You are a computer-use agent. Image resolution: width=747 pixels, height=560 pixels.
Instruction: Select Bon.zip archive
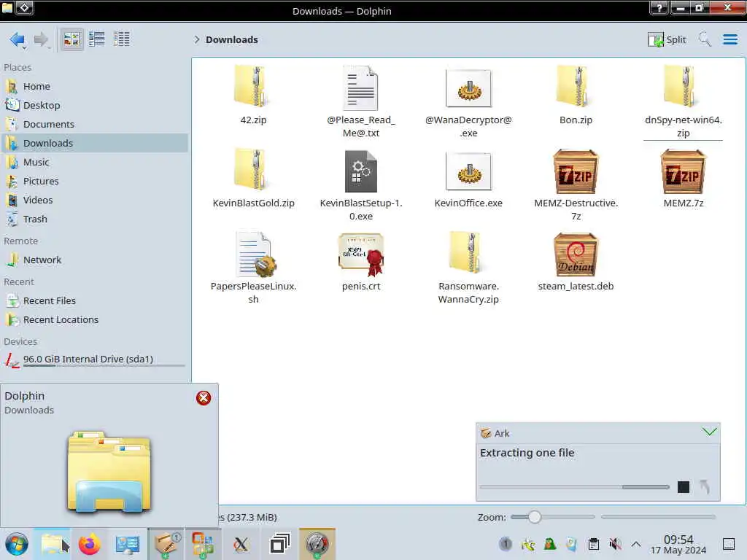(576, 96)
